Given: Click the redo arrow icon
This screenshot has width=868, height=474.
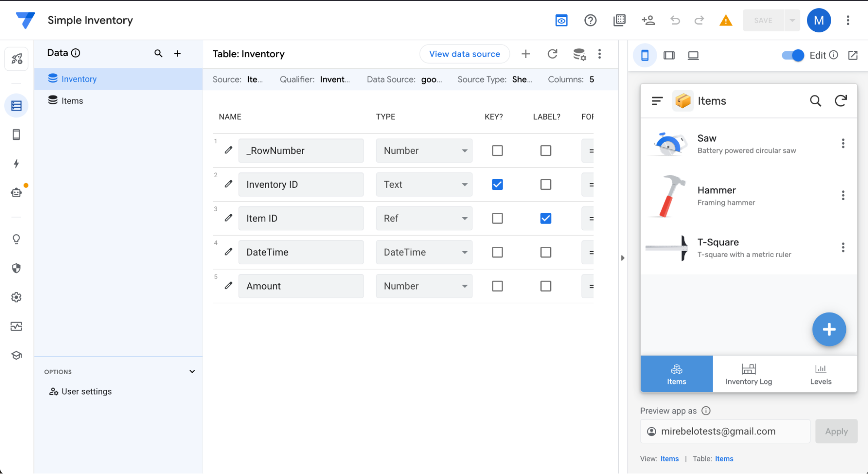Looking at the screenshot, I should 699,20.
